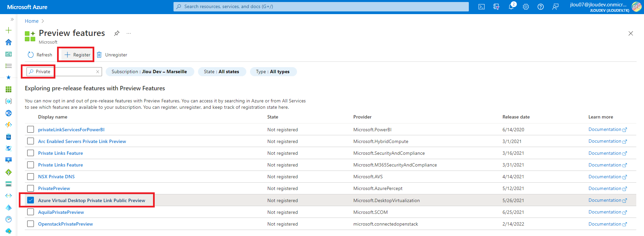Screen dimensions: 644x236
Task: Clear the Private search filter text
Action: tap(98, 72)
